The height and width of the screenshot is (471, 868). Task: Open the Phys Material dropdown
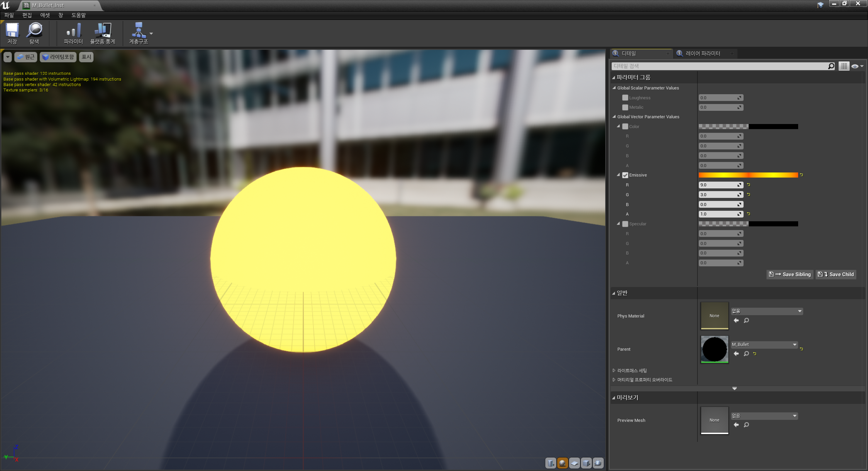point(767,311)
